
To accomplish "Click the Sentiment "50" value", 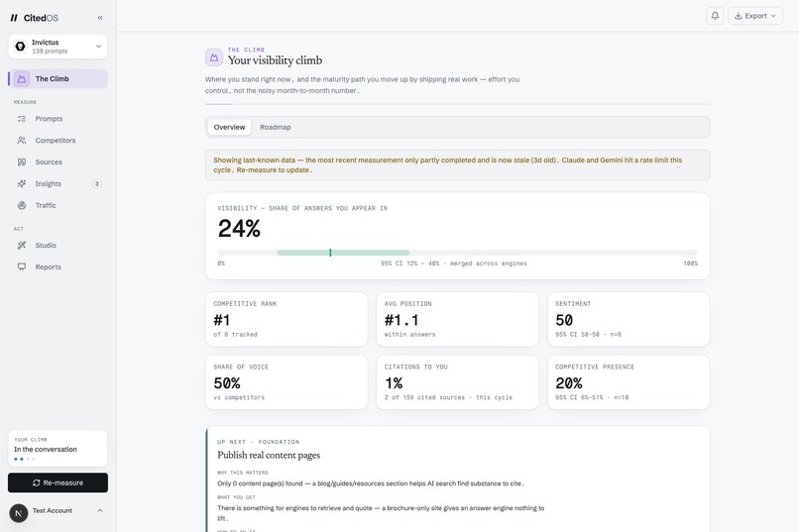I will pyautogui.click(x=564, y=320).
